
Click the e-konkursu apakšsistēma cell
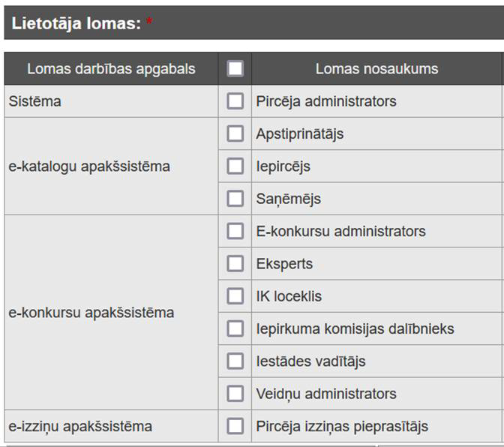pyautogui.click(x=91, y=313)
